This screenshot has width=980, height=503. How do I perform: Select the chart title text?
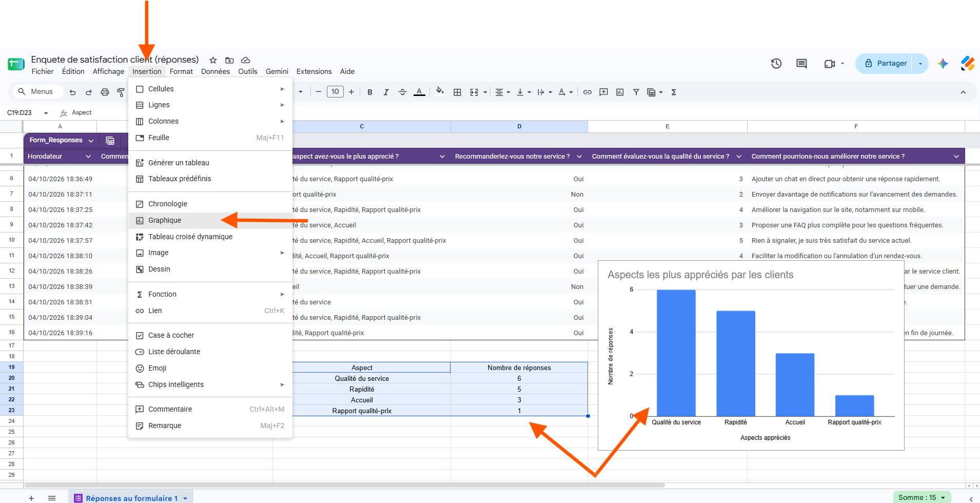(700, 275)
